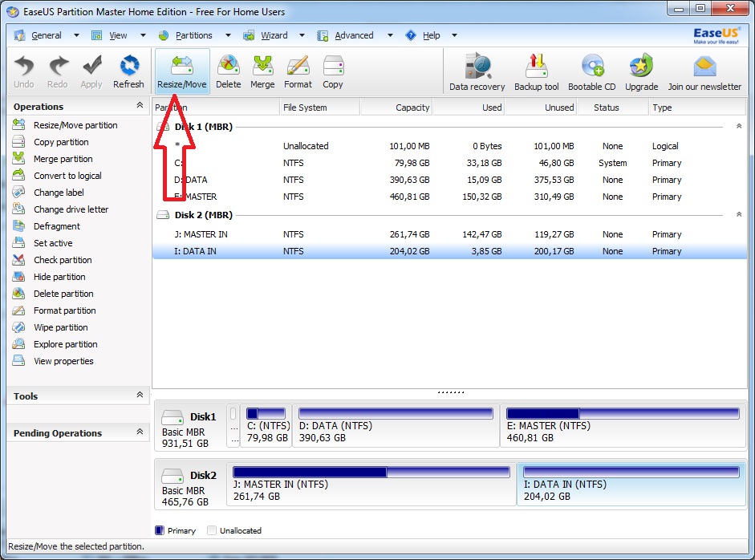
Task: Select the J: MASTER IN block in the disk map
Action: pyautogui.click(x=371, y=485)
